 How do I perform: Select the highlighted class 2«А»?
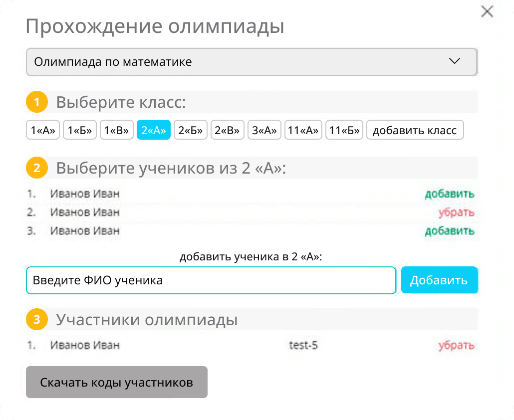click(153, 130)
